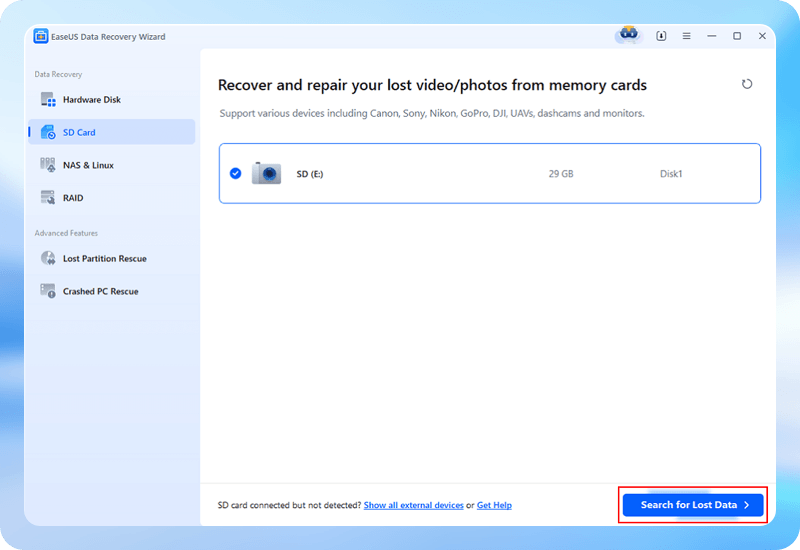Viewport: 800px width, 550px height.
Task: Minimize the EaseUS window
Action: click(x=712, y=36)
